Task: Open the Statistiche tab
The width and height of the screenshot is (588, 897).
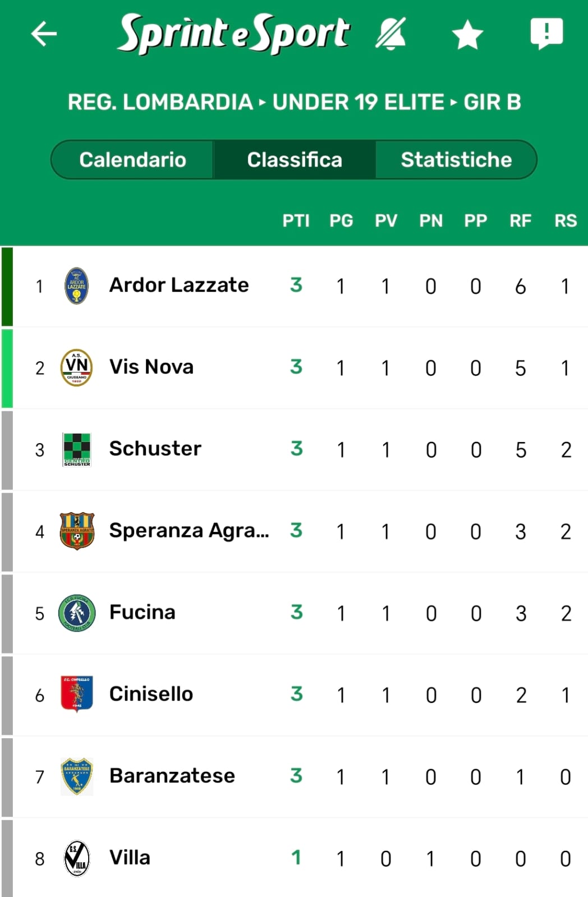Action: point(456,160)
